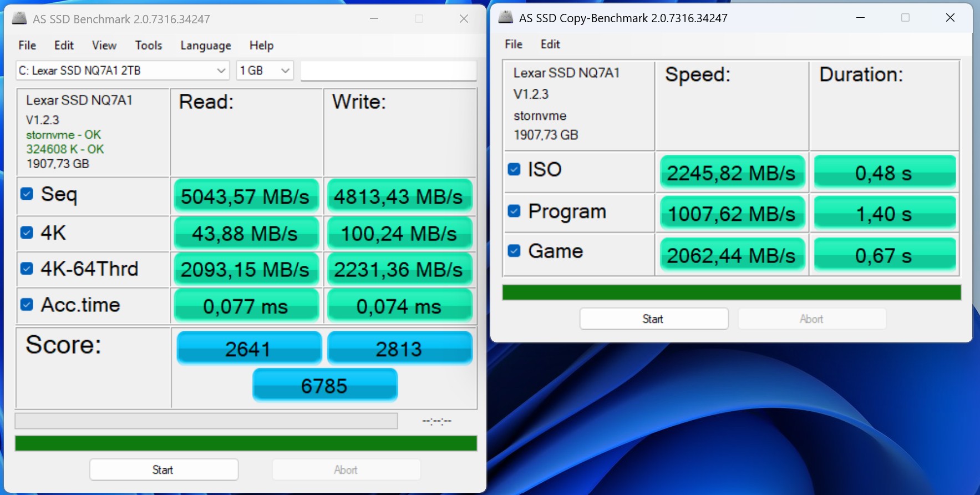
Task: Close the AS SSD Benchmark window
Action: click(464, 19)
